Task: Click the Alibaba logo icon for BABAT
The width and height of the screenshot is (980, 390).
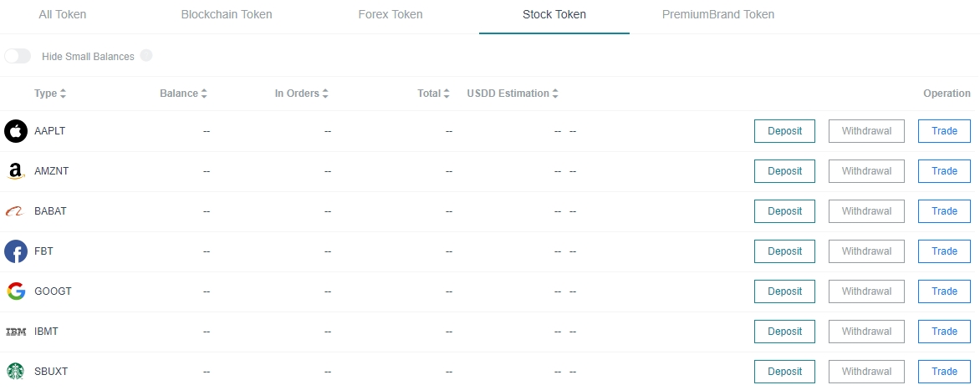Action: [x=16, y=211]
